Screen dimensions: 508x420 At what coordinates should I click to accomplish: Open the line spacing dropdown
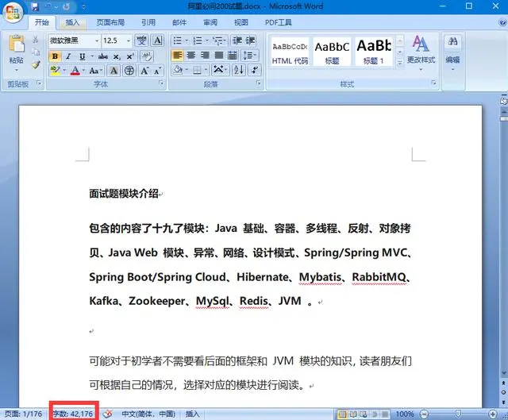pos(249,56)
